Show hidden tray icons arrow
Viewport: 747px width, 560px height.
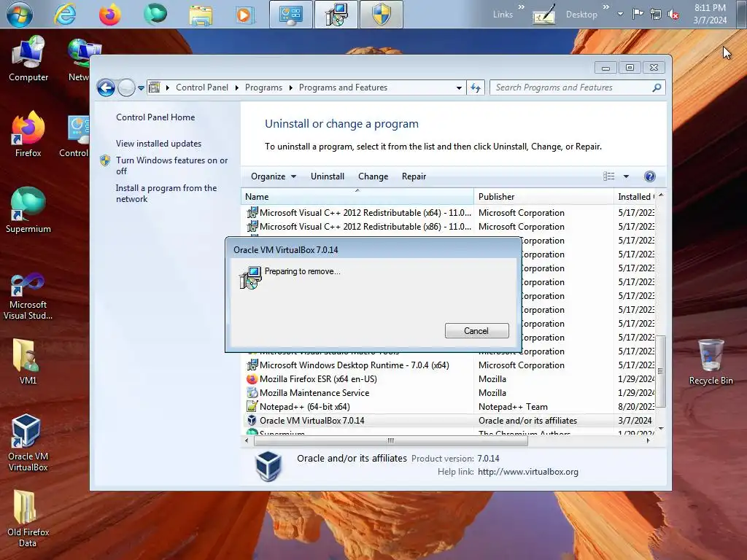point(620,14)
